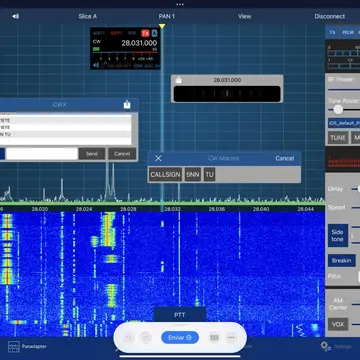Tap the keyboard icon in the floating toolbar
The image size is (360, 360).
tap(214, 338)
